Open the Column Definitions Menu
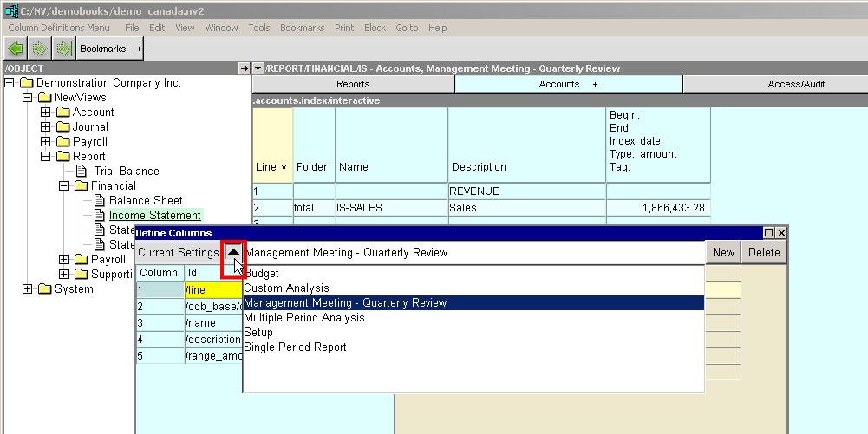Screen dimensions: 868x434 [x=59, y=28]
